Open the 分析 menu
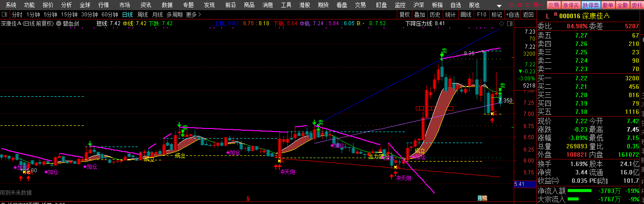 pyautogui.click(x=67, y=5)
